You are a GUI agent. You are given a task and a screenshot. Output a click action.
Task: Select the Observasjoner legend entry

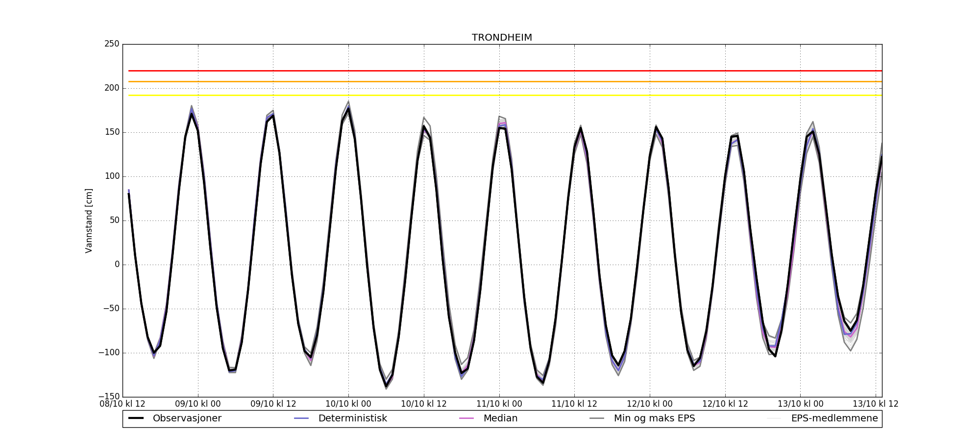coord(175,418)
